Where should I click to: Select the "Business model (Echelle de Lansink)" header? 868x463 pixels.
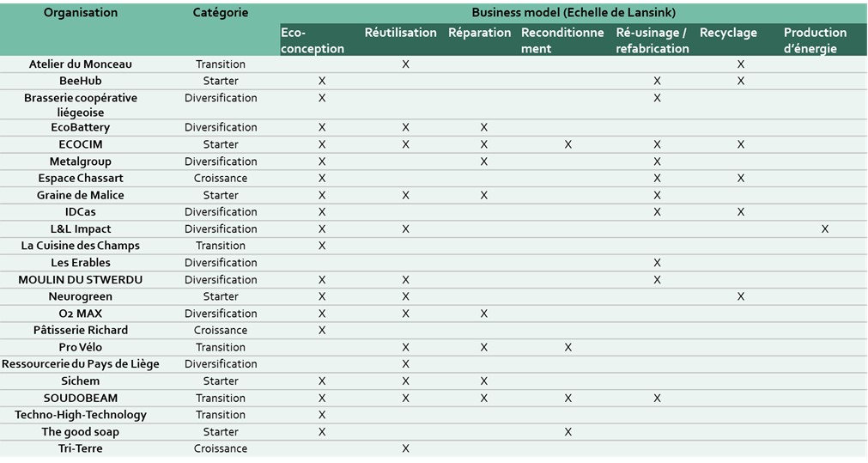pos(573,13)
